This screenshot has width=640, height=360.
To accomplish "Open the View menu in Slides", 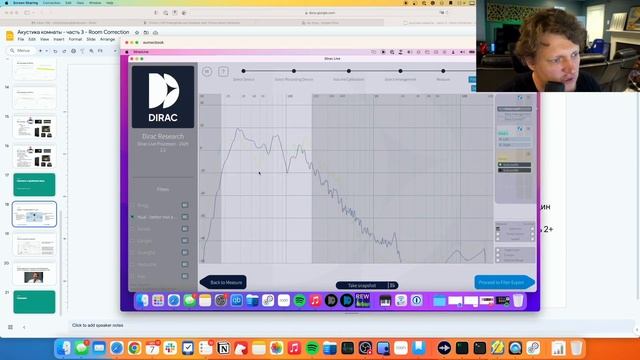I will click(x=44, y=40).
